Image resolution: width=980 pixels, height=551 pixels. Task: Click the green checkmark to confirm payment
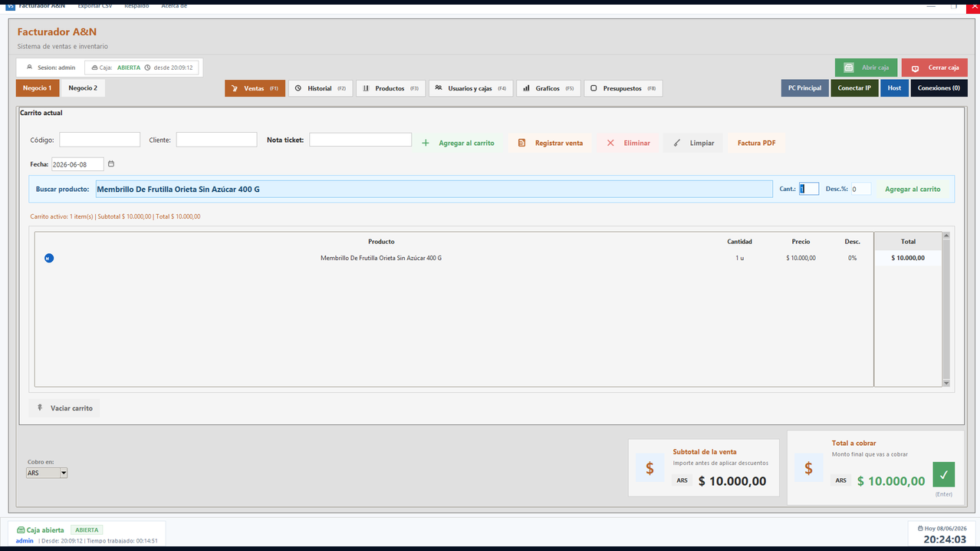pyautogui.click(x=943, y=475)
